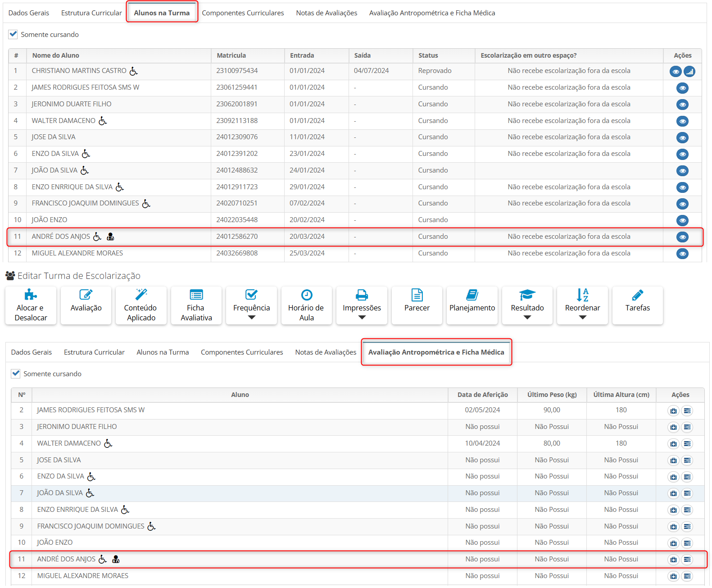Click the 25/03/2024 entry date
Image resolution: width=712 pixels, height=588 pixels.
pos(307,253)
